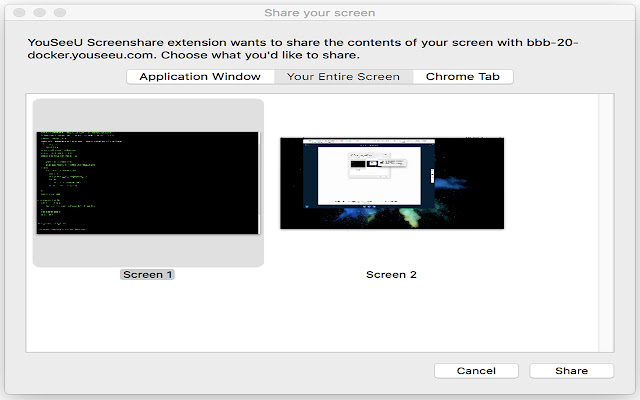Switch to the Application Window tab
The width and height of the screenshot is (640, 400).
200,77
